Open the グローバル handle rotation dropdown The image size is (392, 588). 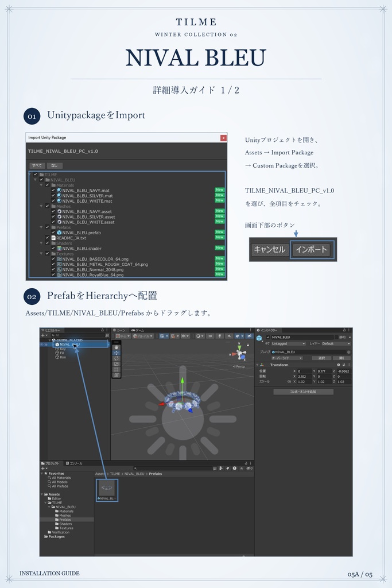pos(143,336)
